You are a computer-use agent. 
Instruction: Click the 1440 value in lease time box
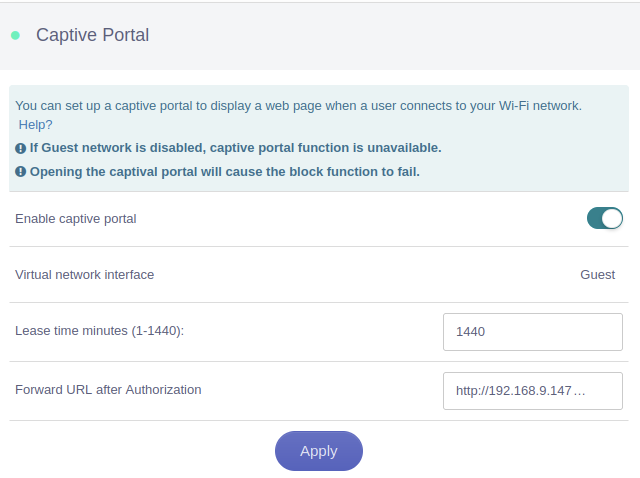click(470, 332)
